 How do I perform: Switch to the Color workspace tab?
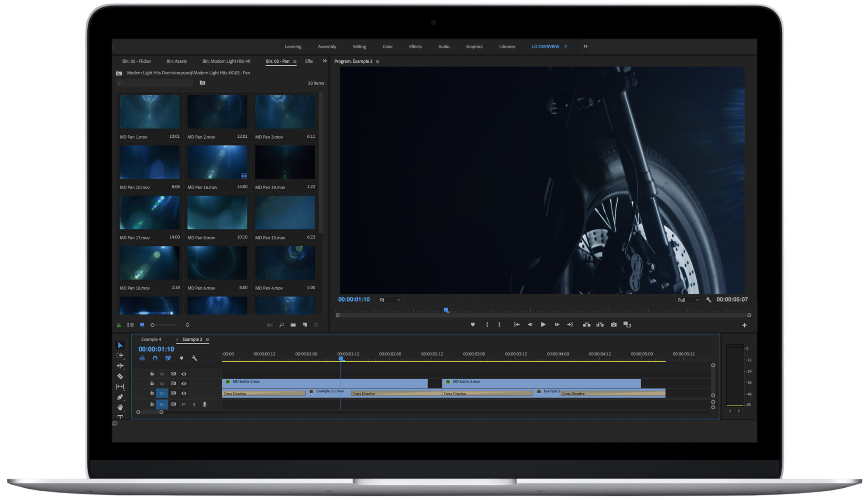coord(387,47)
